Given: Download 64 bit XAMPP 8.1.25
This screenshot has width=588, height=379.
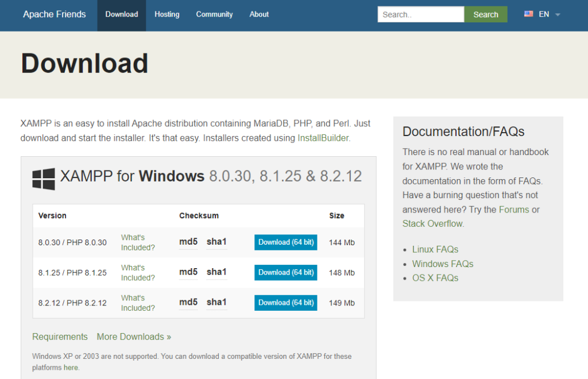Looking at the screenshot, I should click(286, 273).
